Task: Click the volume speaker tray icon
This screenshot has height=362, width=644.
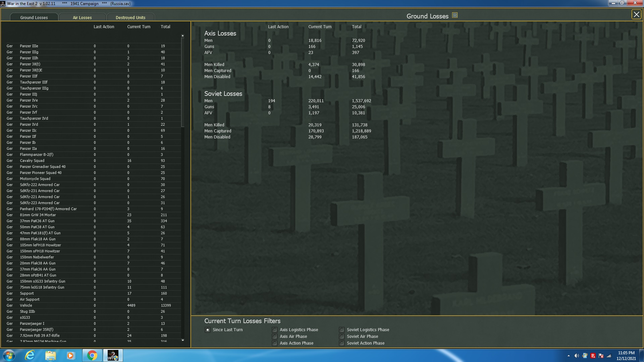Action: pyautogui.click(x=577, y=356)
